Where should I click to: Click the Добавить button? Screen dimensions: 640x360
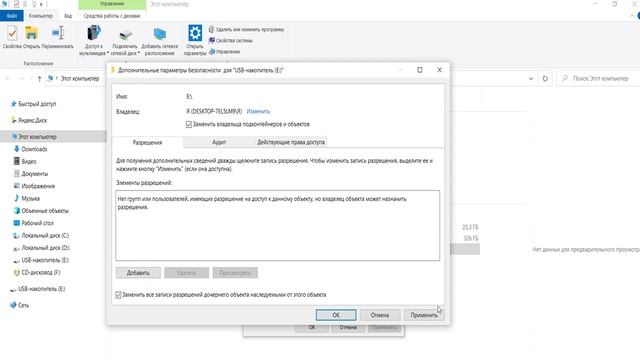138,273
